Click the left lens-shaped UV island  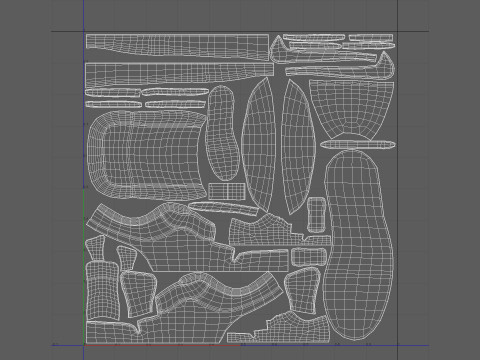(259, 145)
